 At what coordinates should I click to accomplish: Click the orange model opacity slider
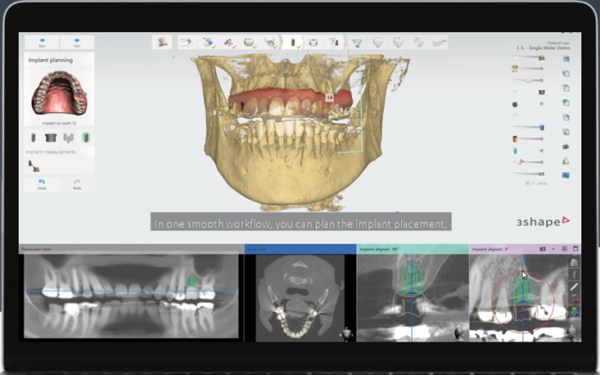[x=528, y=139]
